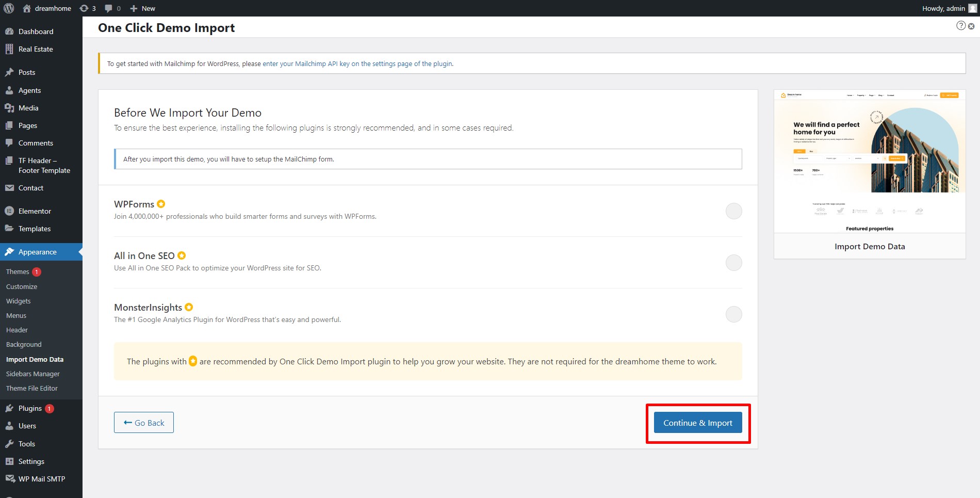Image resolution: width=980 pixels, height=498 pixels.
Task: Open Menus submenu item
Action: point(16,315)
